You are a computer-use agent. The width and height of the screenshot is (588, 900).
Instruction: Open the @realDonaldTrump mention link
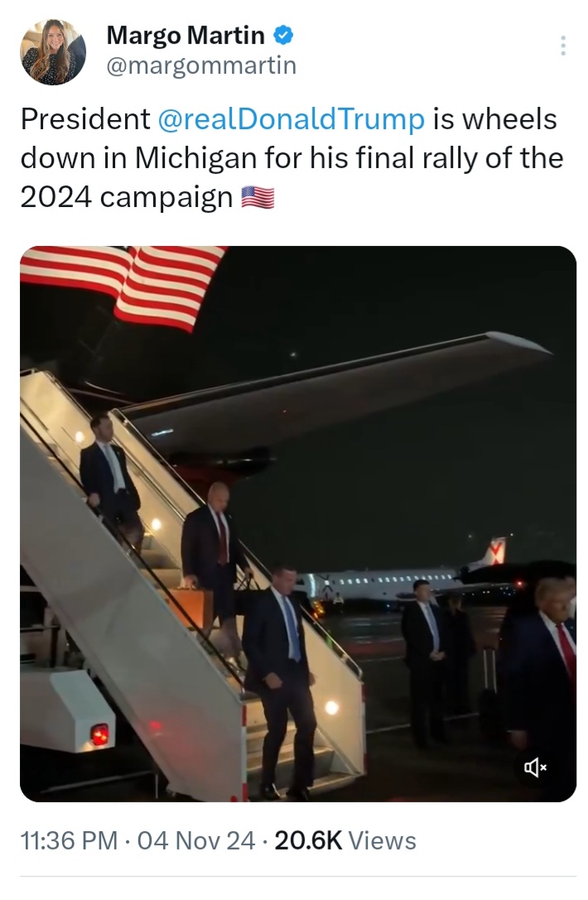(x=291, y=119)
